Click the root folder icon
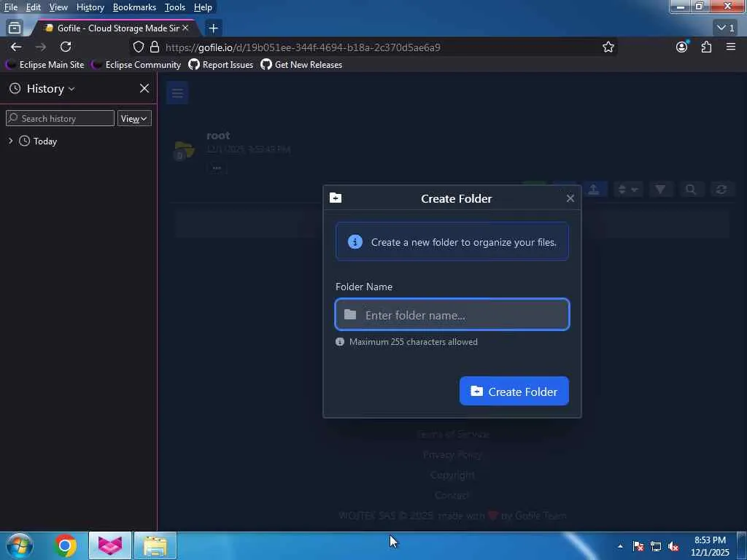 click(184, 150)
